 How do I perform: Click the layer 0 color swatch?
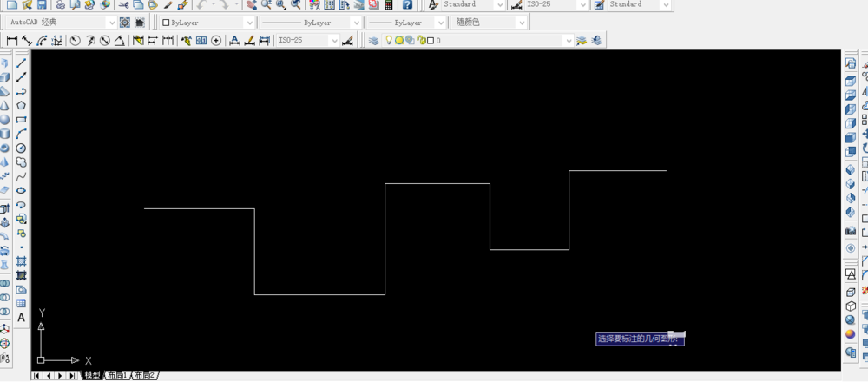point(431,41)
